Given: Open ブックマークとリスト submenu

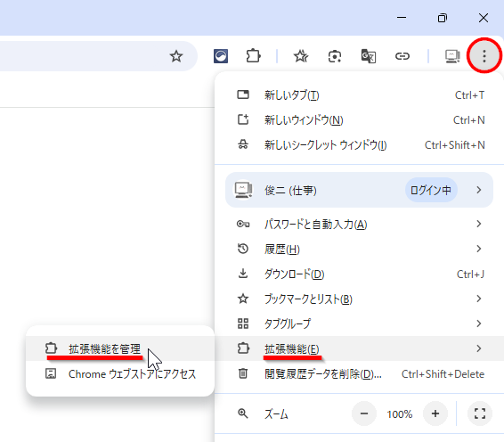Looking at the screenshot, I should click(x=360, y=299).
